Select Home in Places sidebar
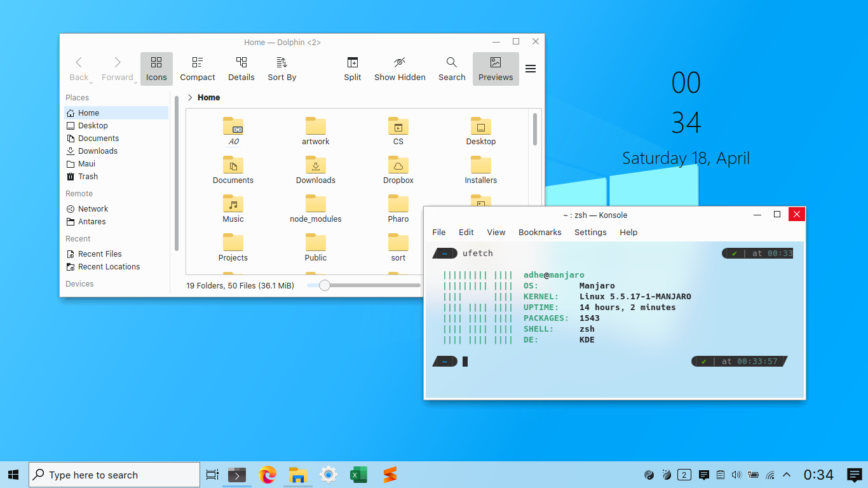 click(116, 112)
